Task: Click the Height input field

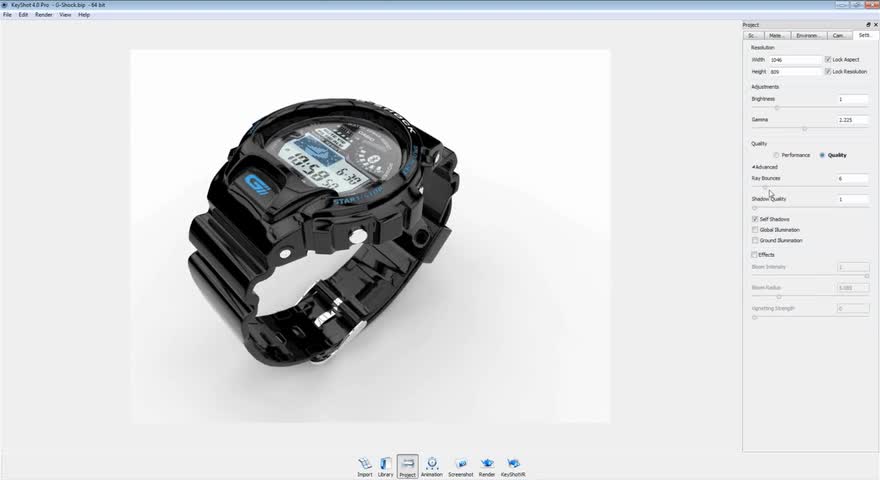Action: (x=795, y=72)
